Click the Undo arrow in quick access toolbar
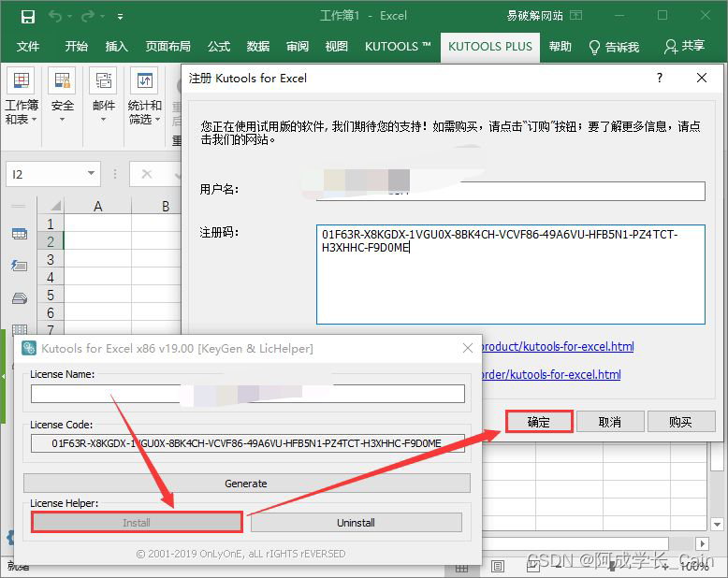Screen dimensions: 728x578 tap(55, 17)
